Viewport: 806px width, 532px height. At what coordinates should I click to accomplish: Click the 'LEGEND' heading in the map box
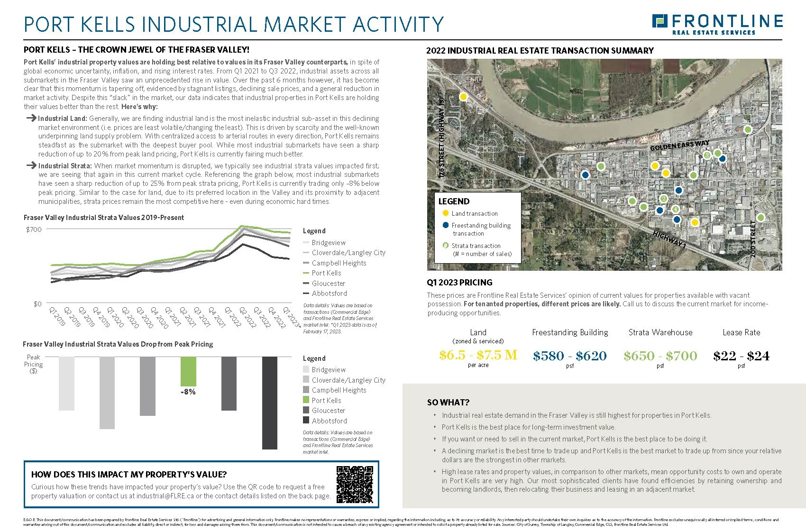coord(454,202)
